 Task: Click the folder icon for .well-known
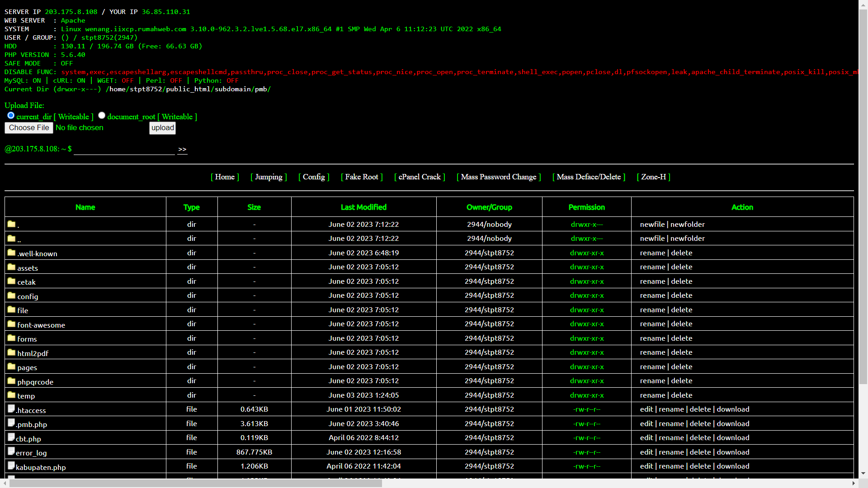(12, 253)
